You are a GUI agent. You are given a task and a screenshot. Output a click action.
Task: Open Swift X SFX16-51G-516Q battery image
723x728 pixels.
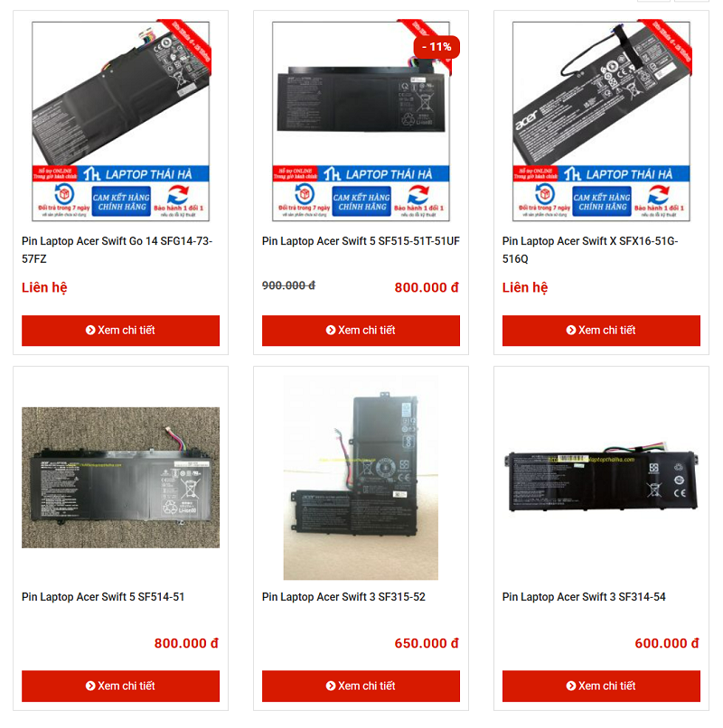(x=601, y=121)
